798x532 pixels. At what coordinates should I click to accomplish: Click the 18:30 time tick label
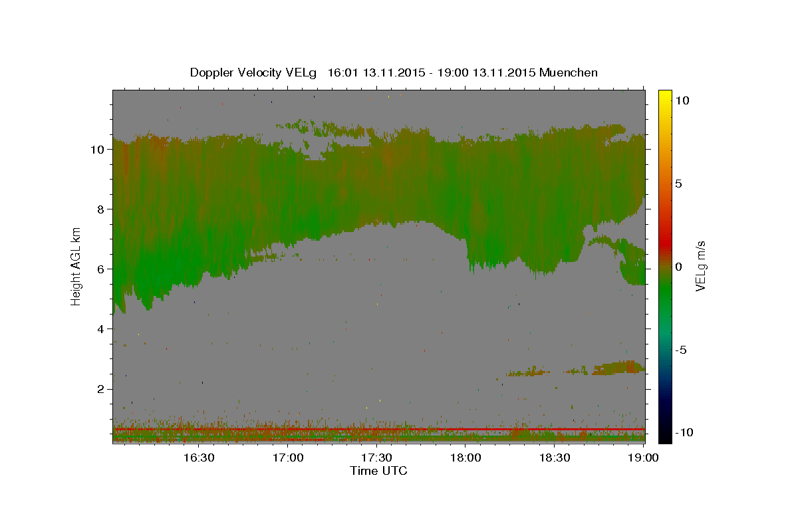click(555, 458)
